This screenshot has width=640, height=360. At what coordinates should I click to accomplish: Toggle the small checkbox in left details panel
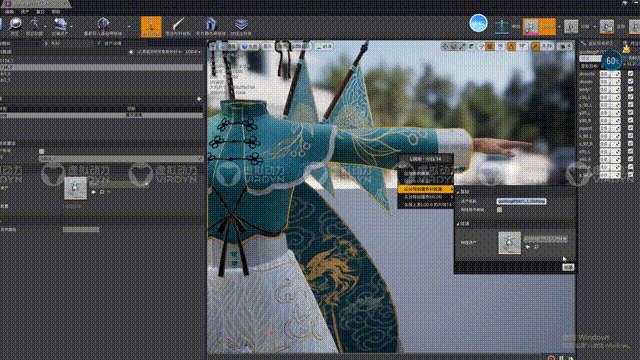click(x=41, y=151)
